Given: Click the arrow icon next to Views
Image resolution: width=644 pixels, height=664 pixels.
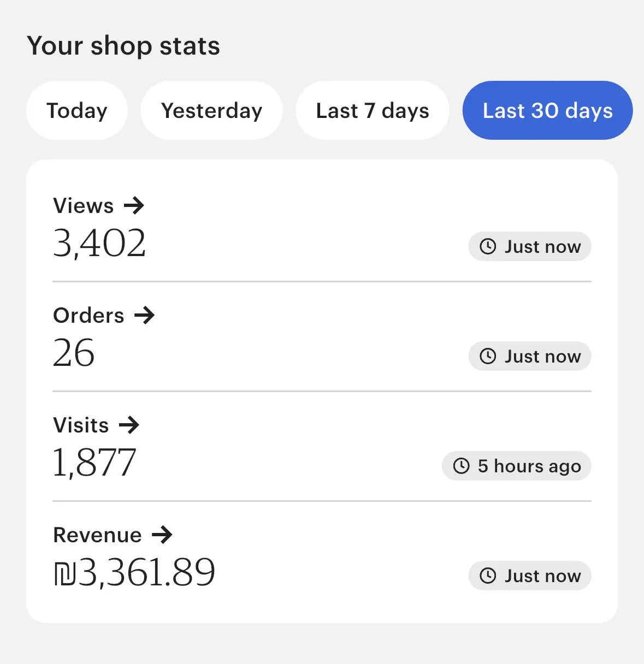Looking at the screenshot, I should point(134,206).
